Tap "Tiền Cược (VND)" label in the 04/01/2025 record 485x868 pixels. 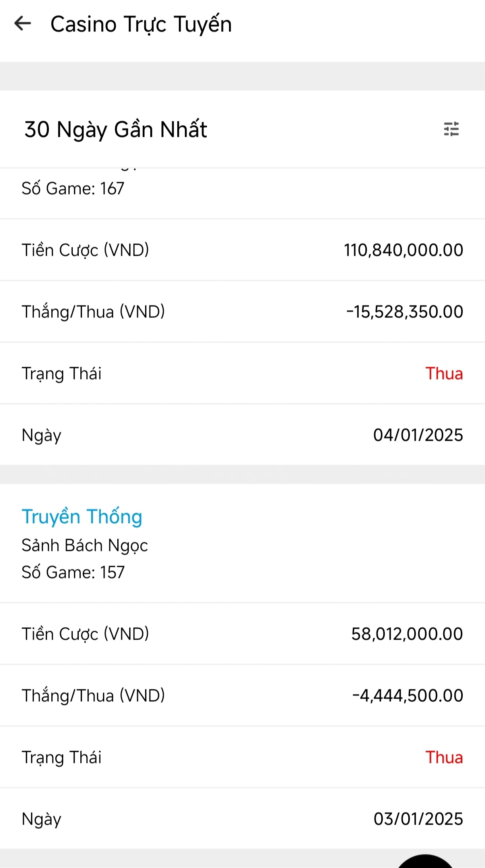tap(85, 250)
